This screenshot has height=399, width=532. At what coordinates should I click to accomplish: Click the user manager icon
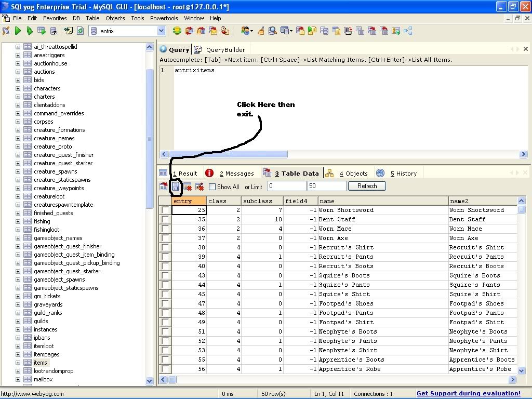pos(245,31)
